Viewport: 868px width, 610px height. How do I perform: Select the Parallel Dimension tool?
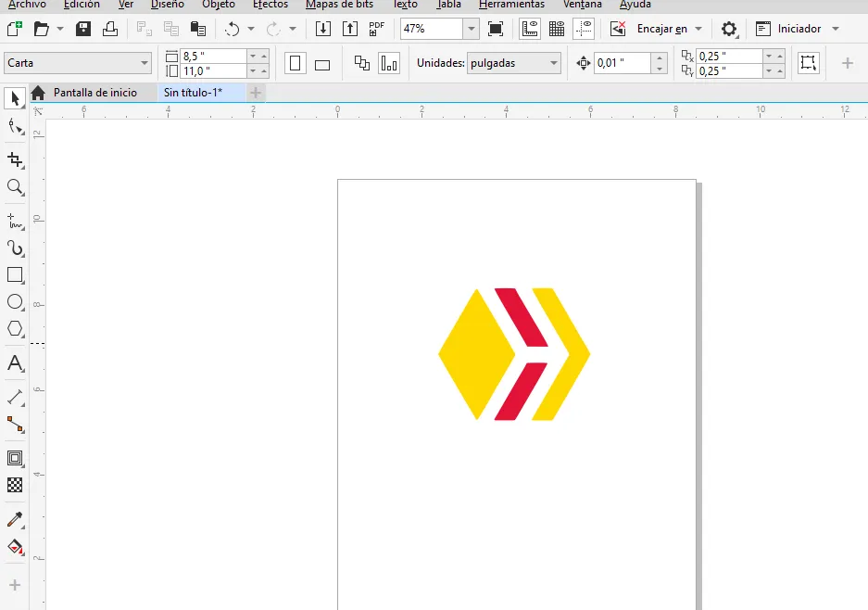(16, 397)
